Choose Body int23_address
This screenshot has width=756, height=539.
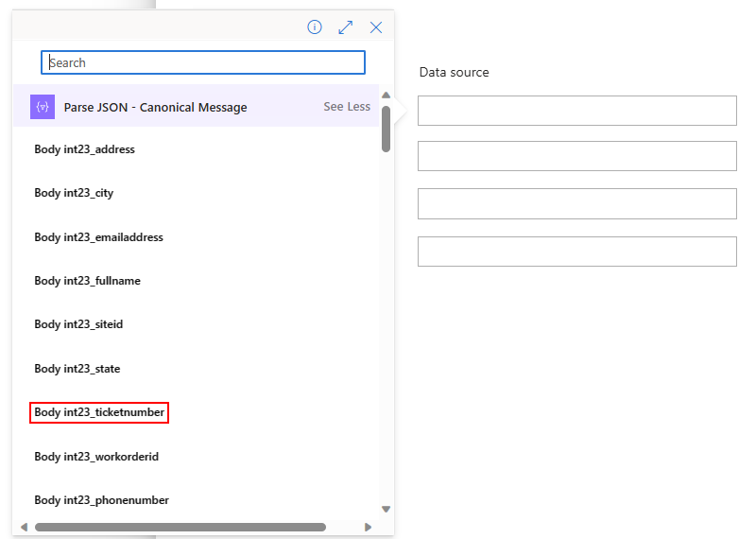(84, 149)
